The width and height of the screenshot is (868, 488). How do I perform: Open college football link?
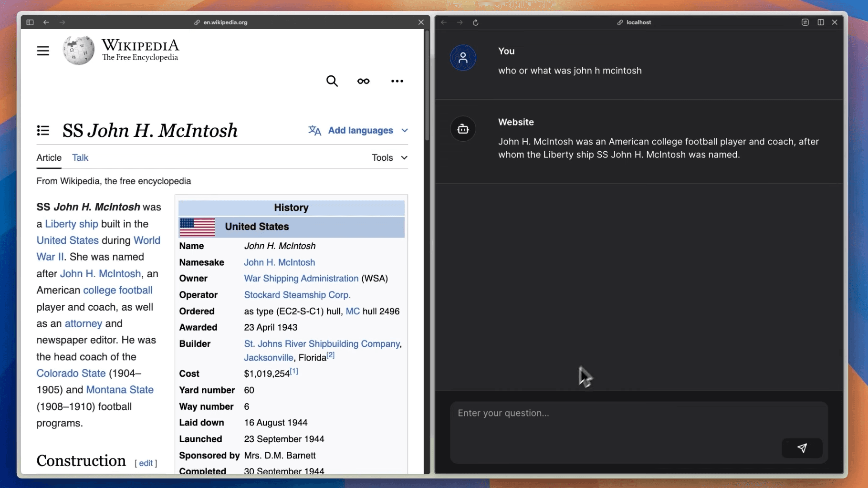(118, 290)
